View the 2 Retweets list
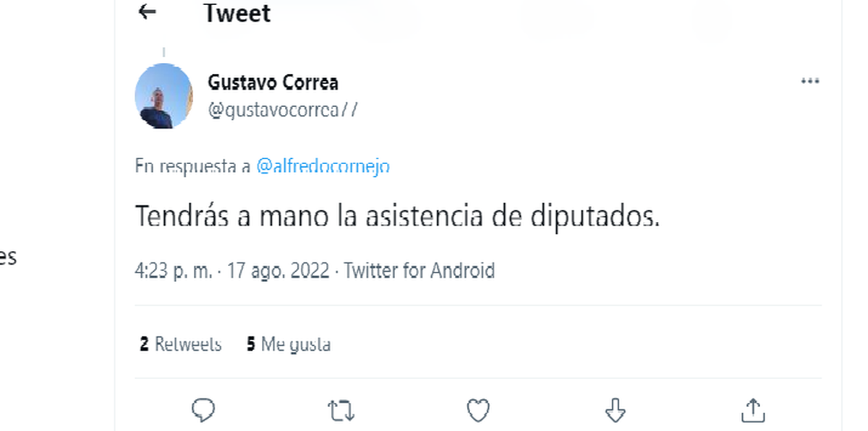This screenshot has width=868, height=431. 181,344
